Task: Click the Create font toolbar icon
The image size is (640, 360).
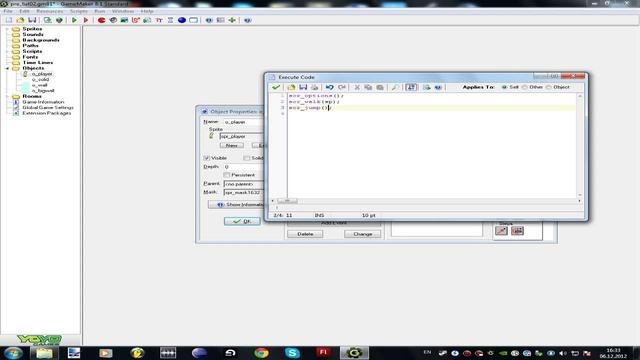Action: coord(159,20)
